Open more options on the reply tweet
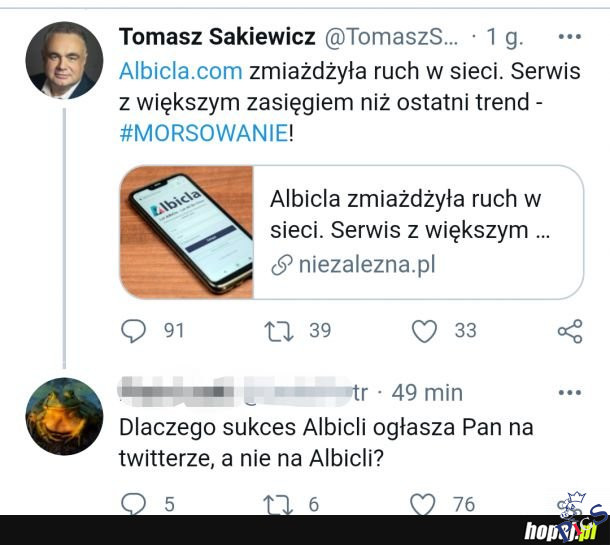The height and width of the screenshot is (545, 610). [x=570, y=393]
